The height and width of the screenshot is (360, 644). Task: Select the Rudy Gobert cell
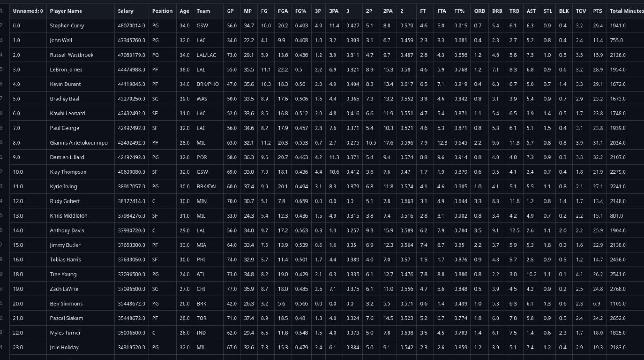(80, 201)
